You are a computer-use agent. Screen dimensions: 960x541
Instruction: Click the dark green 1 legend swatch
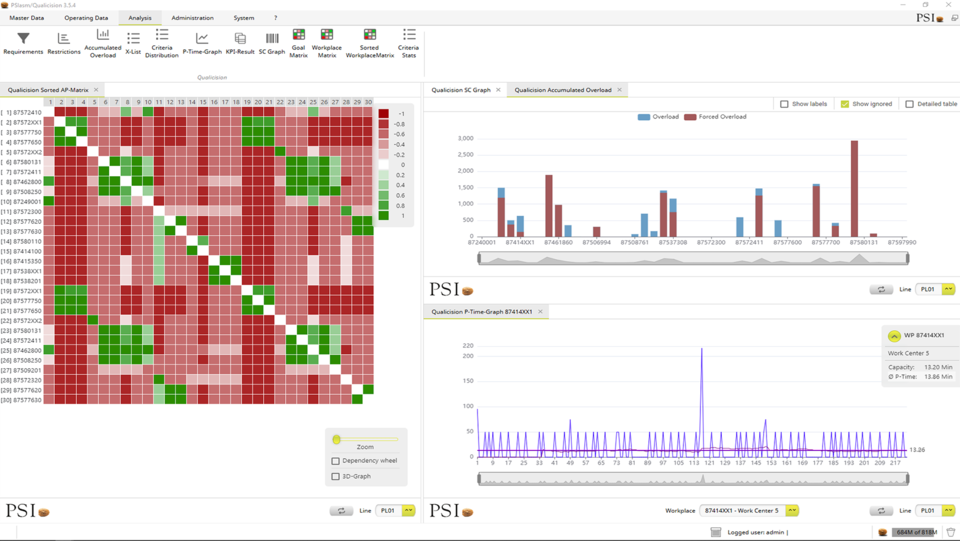click(x=383, y=215)
